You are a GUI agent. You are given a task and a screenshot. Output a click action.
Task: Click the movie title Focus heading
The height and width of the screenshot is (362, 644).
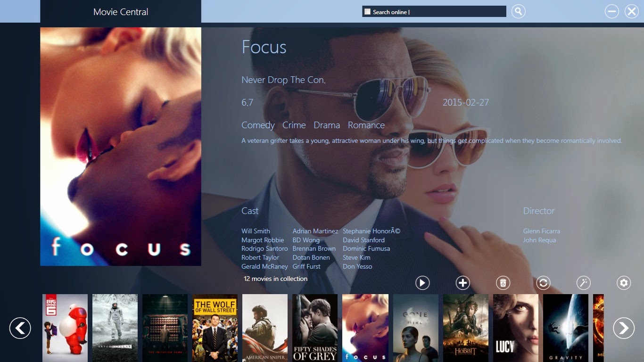[x=264, y=47]
